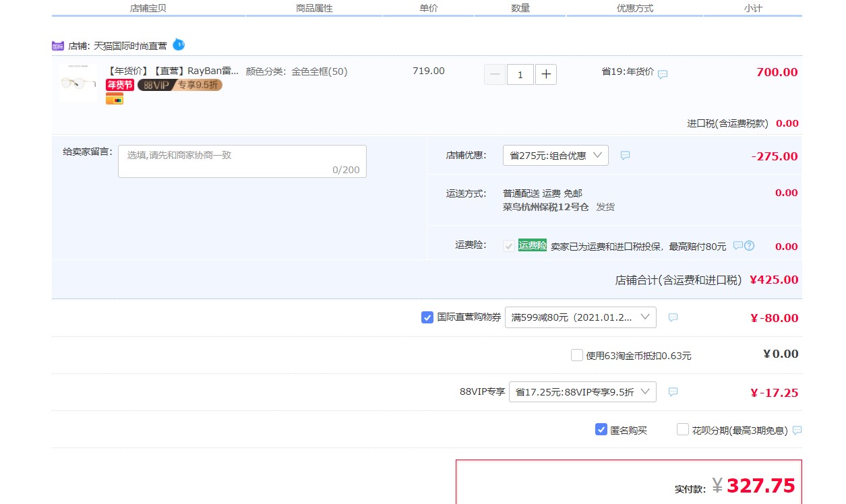Click the 店铺合计(含运费和进口税) label
The height and width of the screenshot is (504, 846).
[678, 280]
